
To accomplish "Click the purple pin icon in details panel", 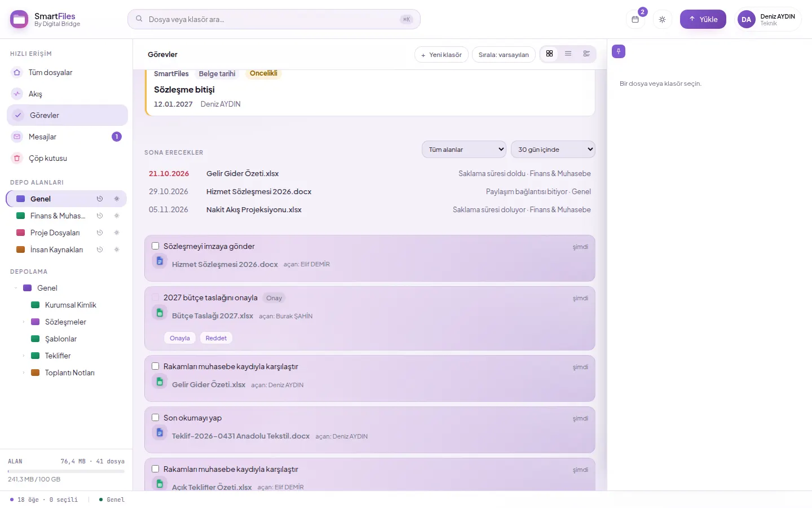I will (619, 51).
